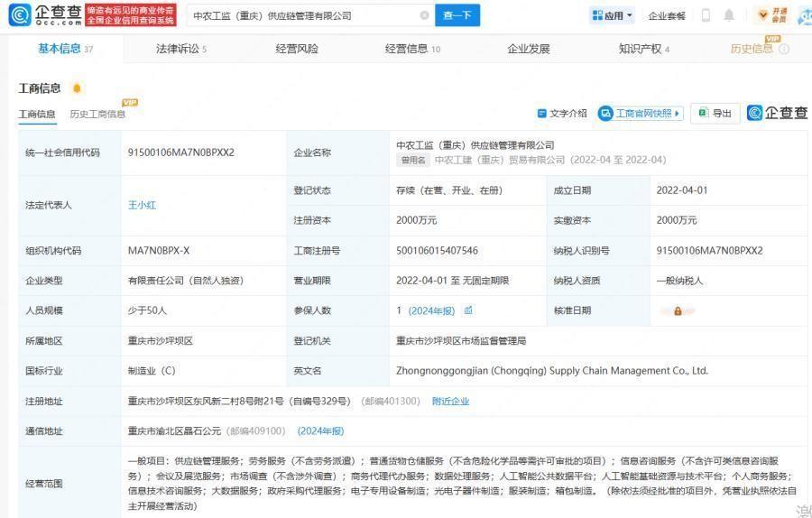
Task: Open 企业套餐 in the header
Action: tap(667, 16)
